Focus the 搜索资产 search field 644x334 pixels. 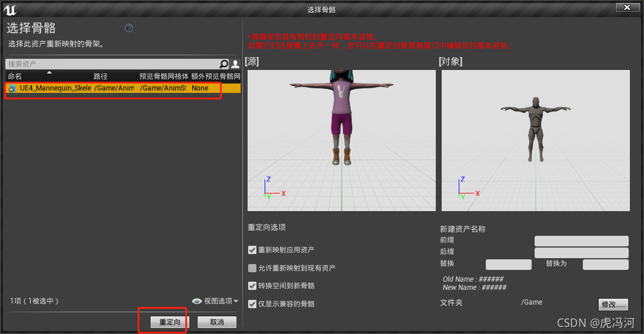pyautogui.click(x=113, y=64)
